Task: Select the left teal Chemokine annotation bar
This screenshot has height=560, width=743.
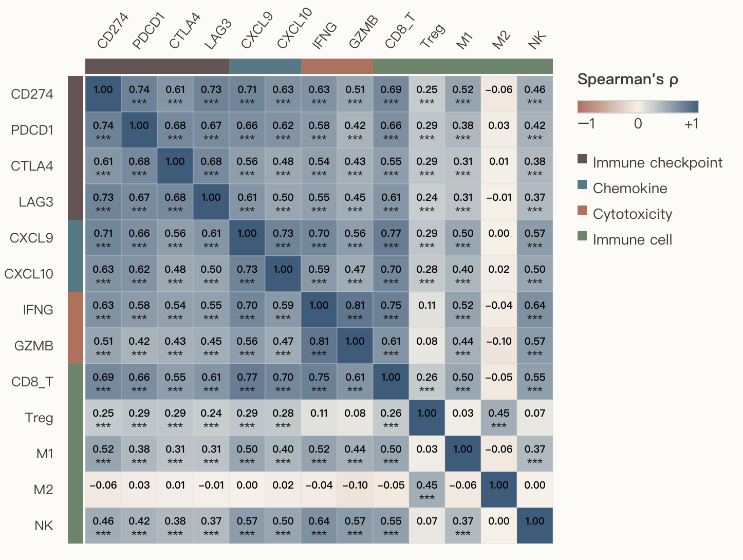Action: pyautogui.click(x=76, y=256)
